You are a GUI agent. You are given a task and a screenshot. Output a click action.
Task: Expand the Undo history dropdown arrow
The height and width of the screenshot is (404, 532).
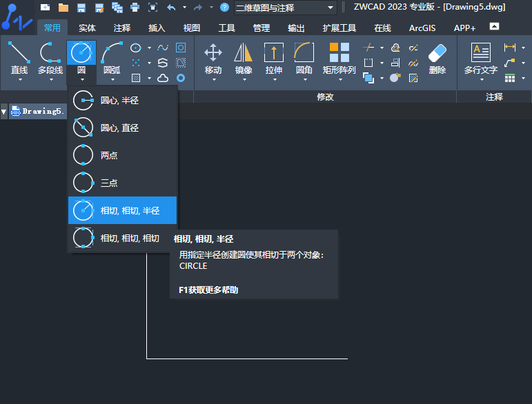[184, 7]
